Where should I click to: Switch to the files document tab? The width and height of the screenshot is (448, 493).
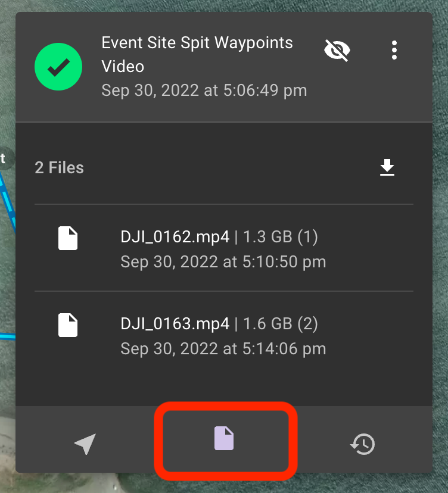[224, 438]
